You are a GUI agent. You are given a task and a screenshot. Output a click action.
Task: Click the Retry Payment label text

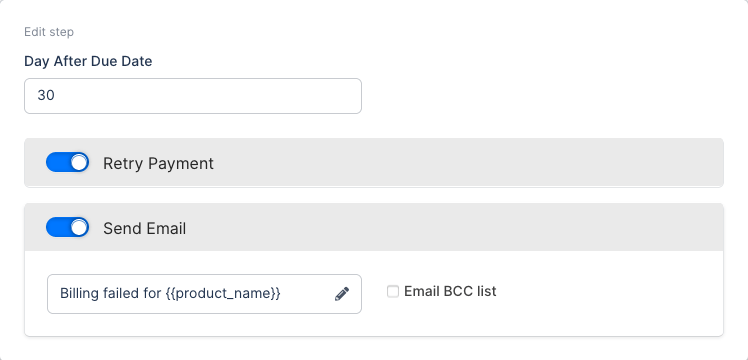[158, 164]
